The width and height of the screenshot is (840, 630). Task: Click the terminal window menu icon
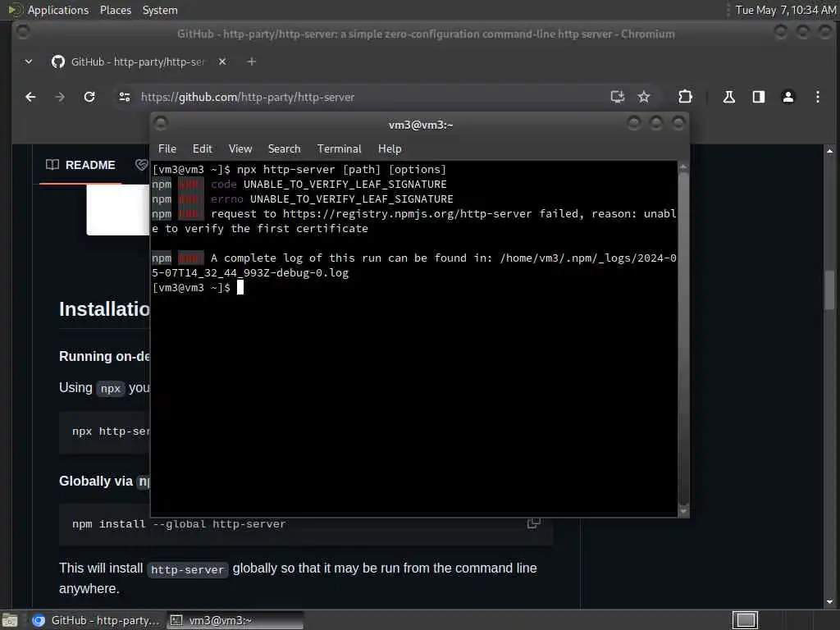[x=161, y=124]
